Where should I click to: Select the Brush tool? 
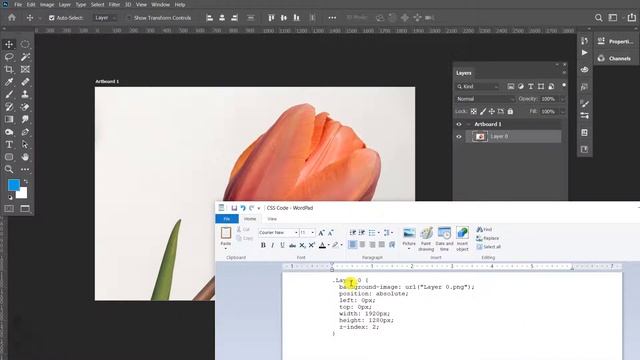(x=9, y=94)
